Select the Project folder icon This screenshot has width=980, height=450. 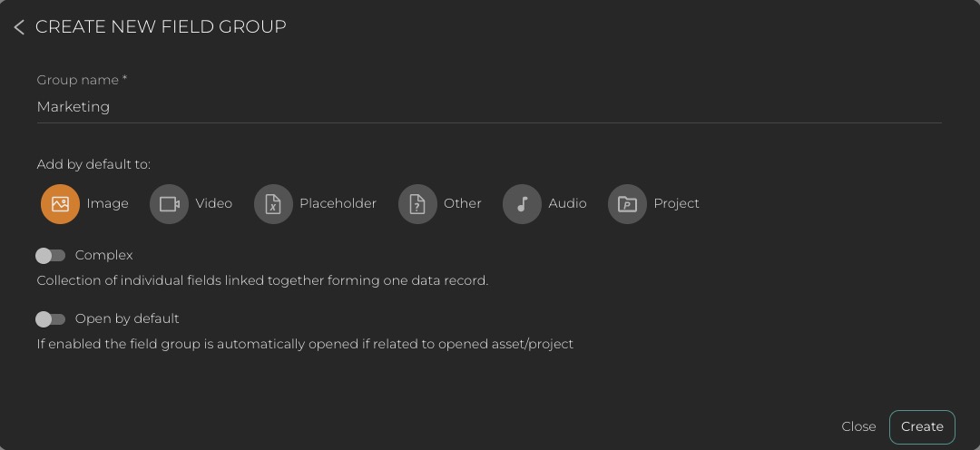[627, 204]
